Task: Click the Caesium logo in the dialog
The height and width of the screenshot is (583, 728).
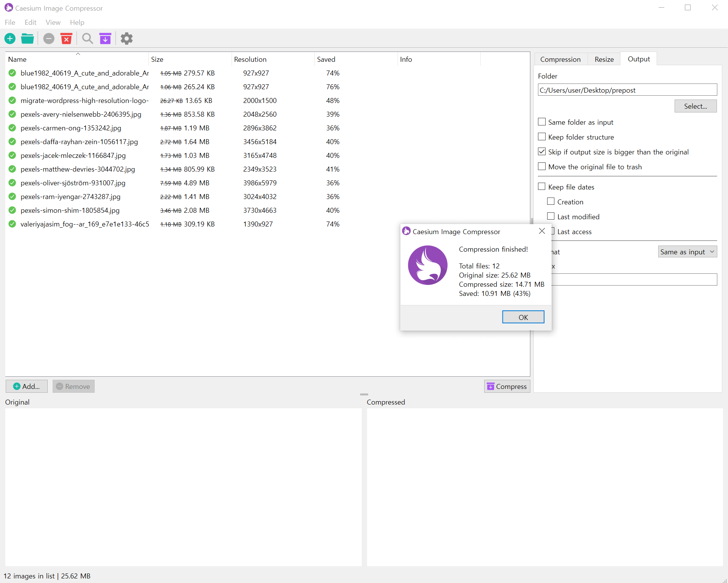Action: pyautogui.click(x=428, y=265)
